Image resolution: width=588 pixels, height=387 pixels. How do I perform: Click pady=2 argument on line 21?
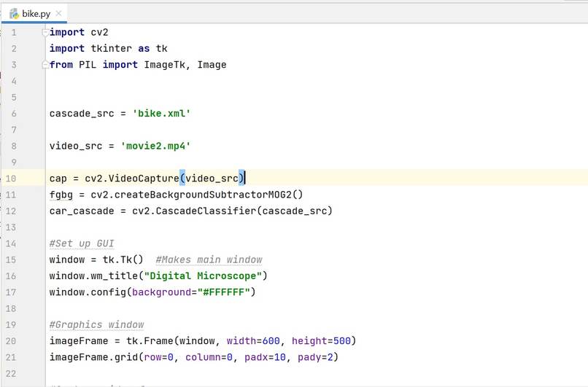(x=315, y=357)
